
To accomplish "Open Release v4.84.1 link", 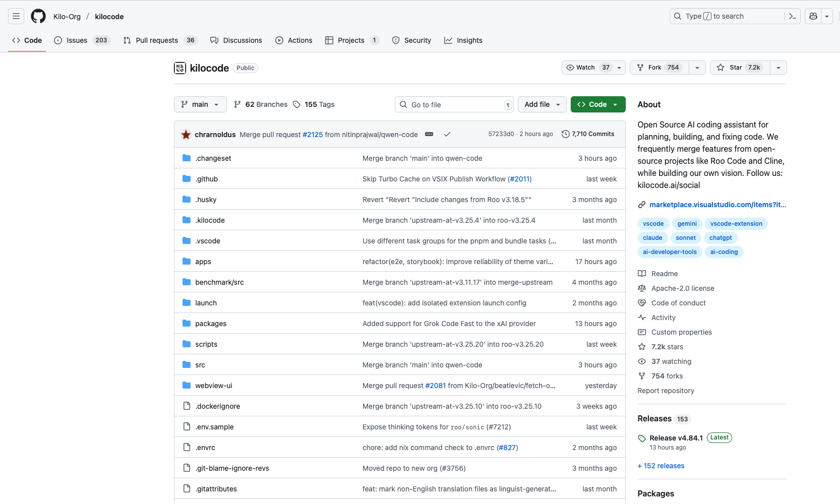I will (x=676, y=438).
